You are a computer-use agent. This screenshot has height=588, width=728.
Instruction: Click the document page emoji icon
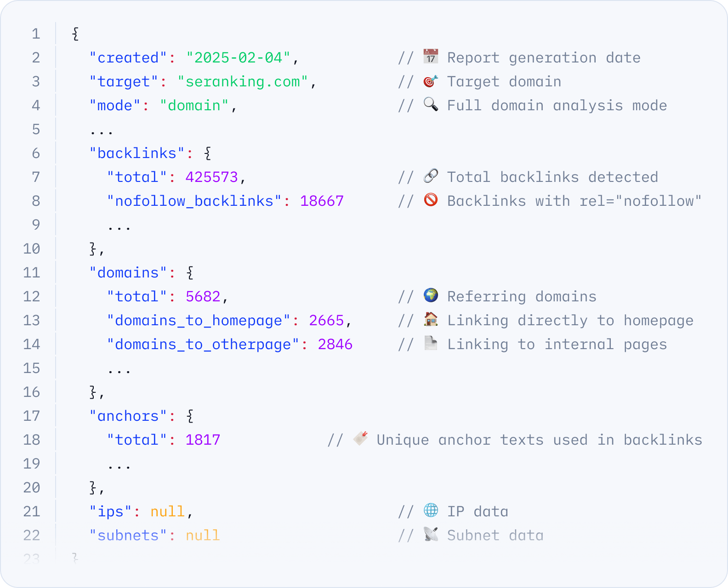pyautogui.click(x=431, y=343)
